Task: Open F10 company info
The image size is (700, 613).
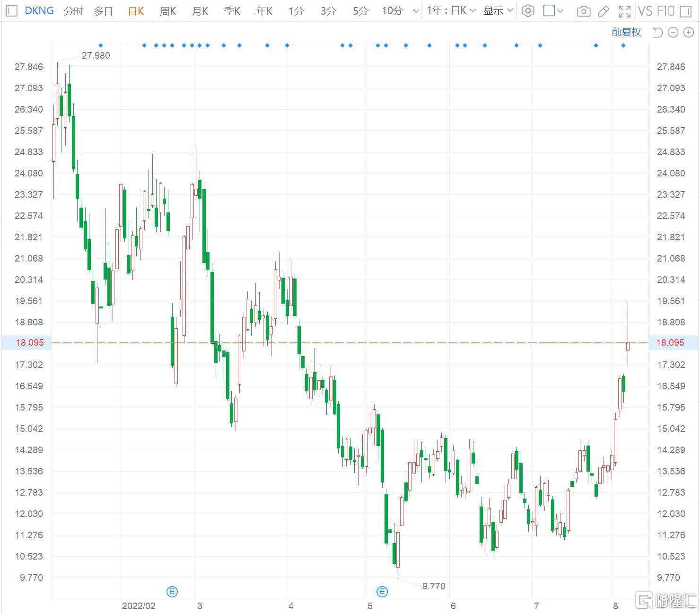Action: click(665, 10)
